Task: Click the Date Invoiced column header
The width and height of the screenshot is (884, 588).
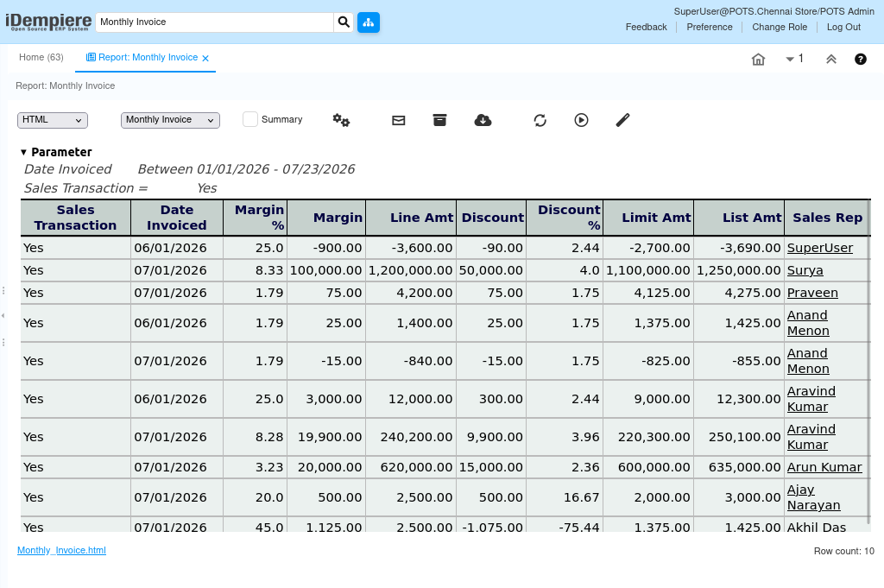Action: click(176, 218)
